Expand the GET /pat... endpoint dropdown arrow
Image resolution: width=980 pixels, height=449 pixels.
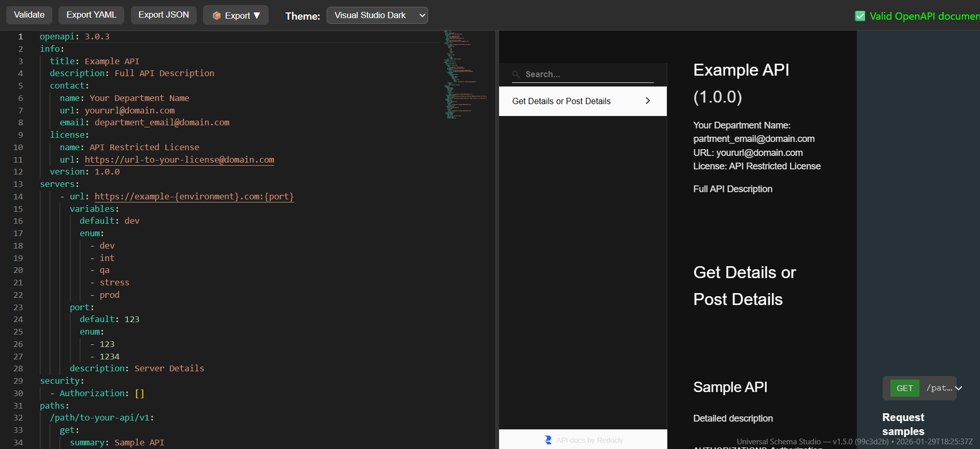[x=959, y=388]
